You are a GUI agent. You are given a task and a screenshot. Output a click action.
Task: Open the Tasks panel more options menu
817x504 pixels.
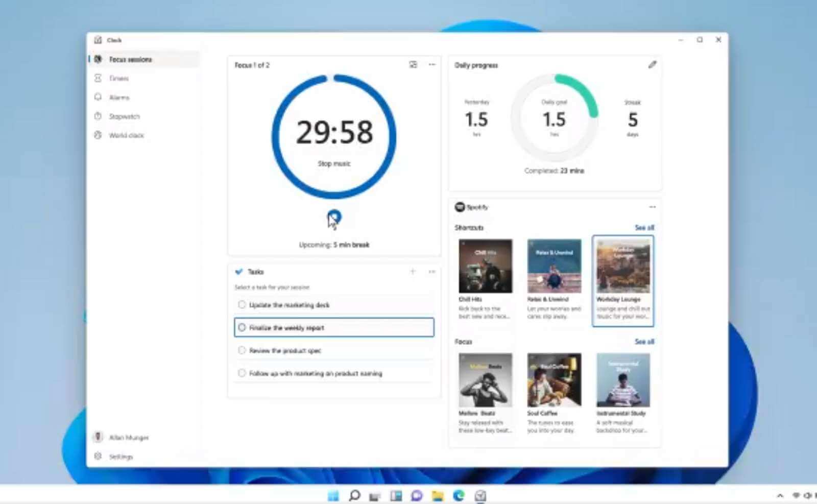[432, 272]
